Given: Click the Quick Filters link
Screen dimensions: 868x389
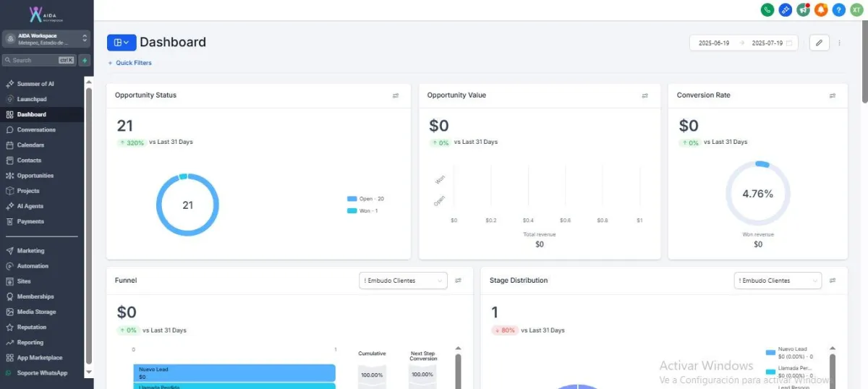Looking at the screenshot, I should 130,63.
